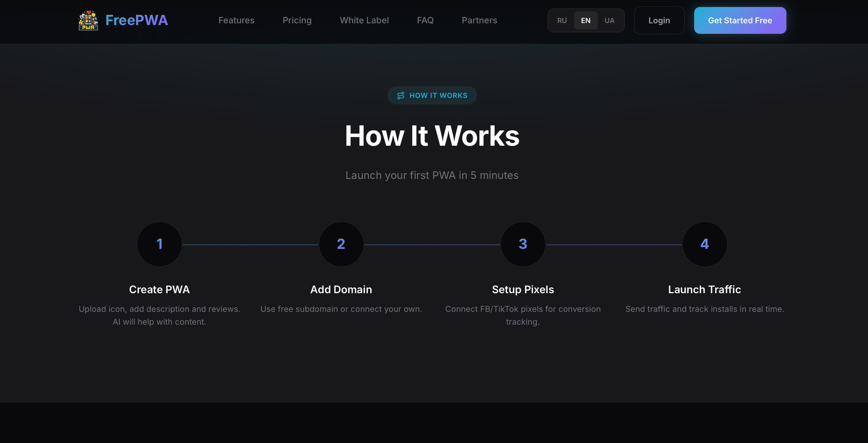
Task: Click the Launch Traffic step title
Action: tap(705, 289)
